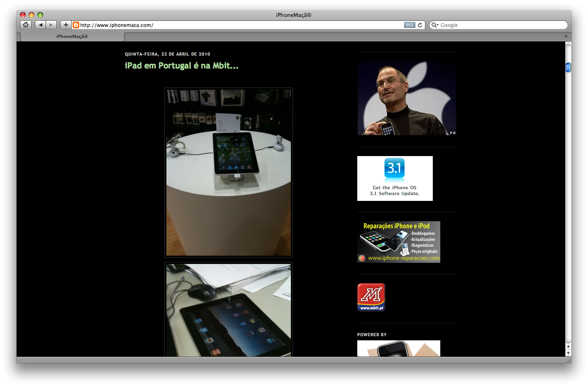The image size is (588, 386).
Task: Go to the Safari home page button
Action: 26,25
